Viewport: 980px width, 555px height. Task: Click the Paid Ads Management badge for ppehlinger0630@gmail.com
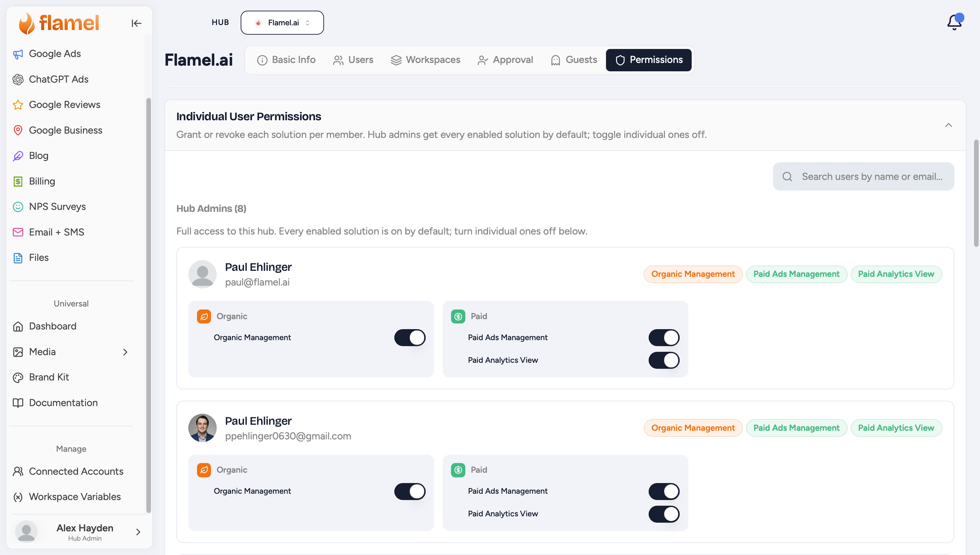click(x=796, y=428)
